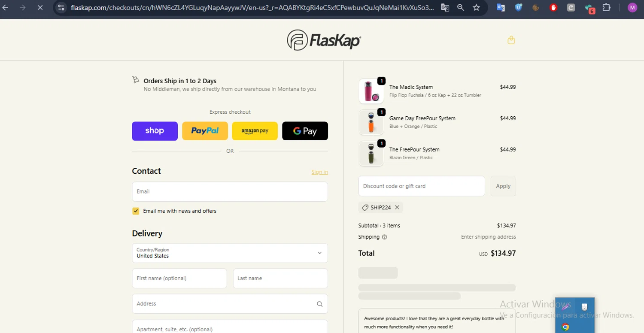The height and width of the screenshot is (333, 644).
Task: Click The FreePour System product thumbnail
Action: (x=371, y=154)
